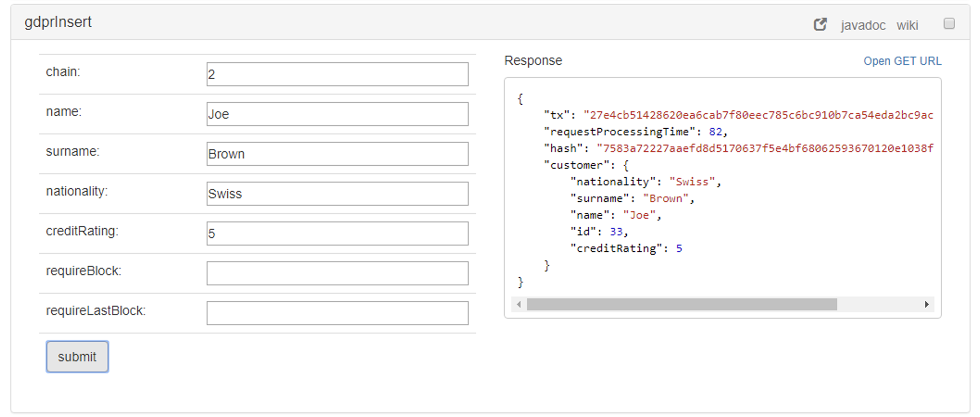Click the Open GET URL link
The height and width of the screenshot is (417, 980).
(902, 61)
